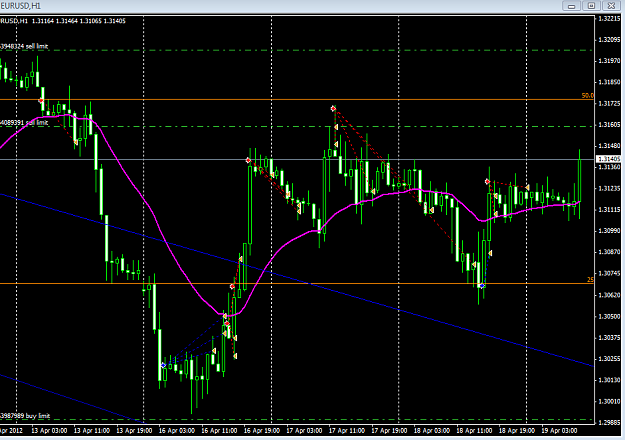Click the '19 Apr 03:00' time label
Image resolution: width=625 pixels, height=440 pixels.
coord(559,430)
